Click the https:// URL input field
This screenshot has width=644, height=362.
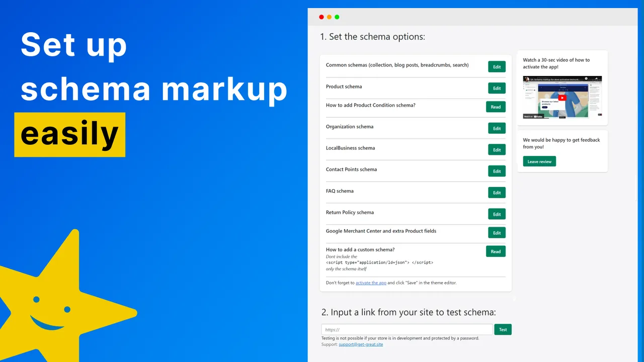coord(407,329)
